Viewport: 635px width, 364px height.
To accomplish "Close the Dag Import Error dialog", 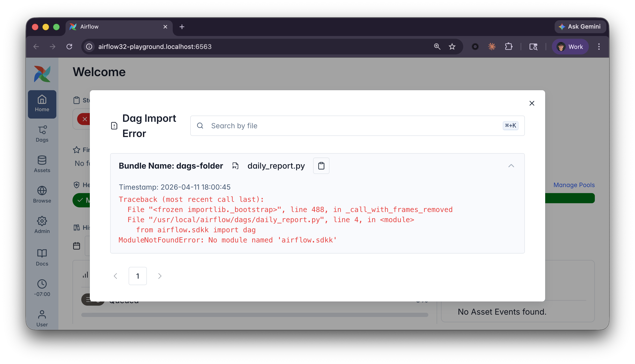I will coord(532,103).
